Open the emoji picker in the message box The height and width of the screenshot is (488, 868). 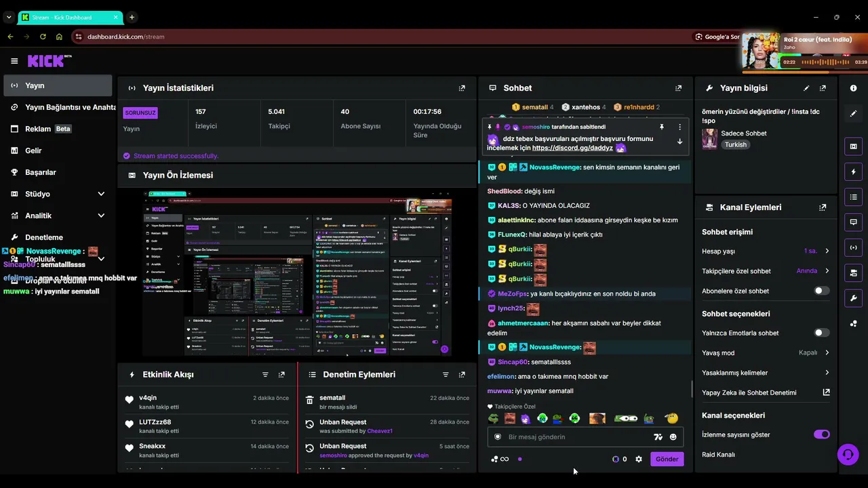coord(673,437)
